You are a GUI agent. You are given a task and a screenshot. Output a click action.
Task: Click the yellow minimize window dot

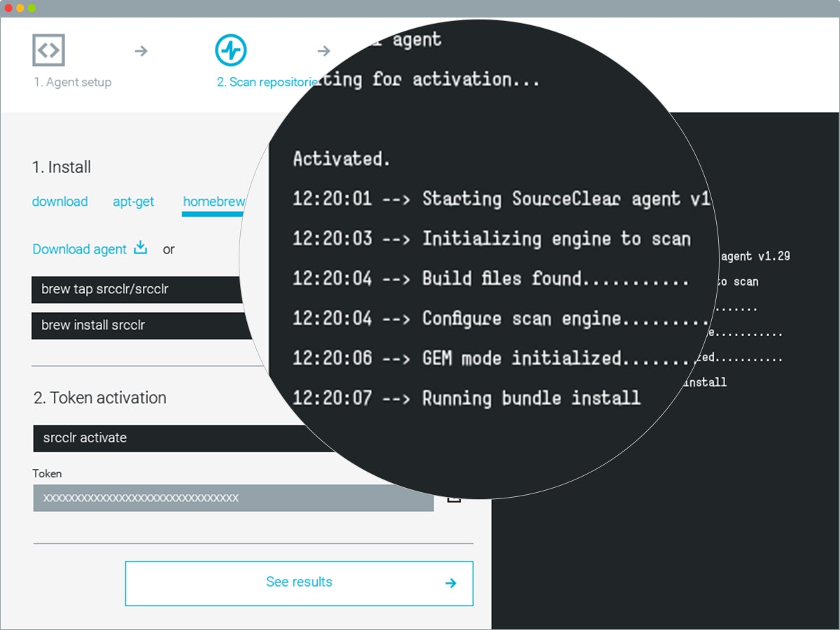click(20, 8)
